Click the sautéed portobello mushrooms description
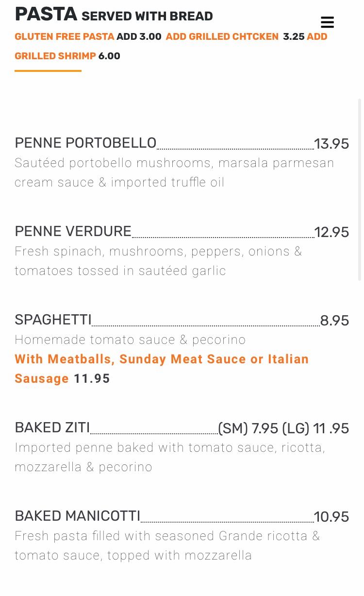 tap(174, 172)
